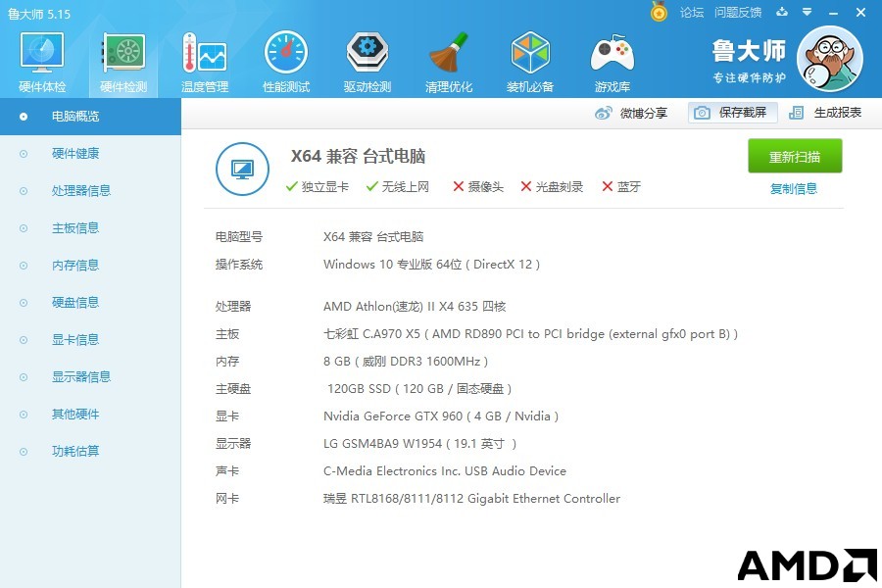The width and height of the screenshot is (882, 588).
Task: Click 生成报表 generate report button
Action: click(825, 113)
